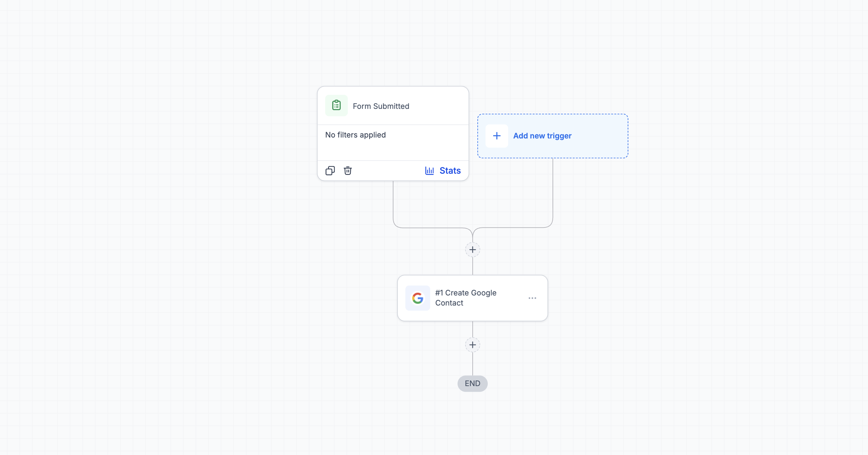868x455 pixels.
Task: Delete the Form Submitted trigger via trash icon
Action: coord(348,171)
